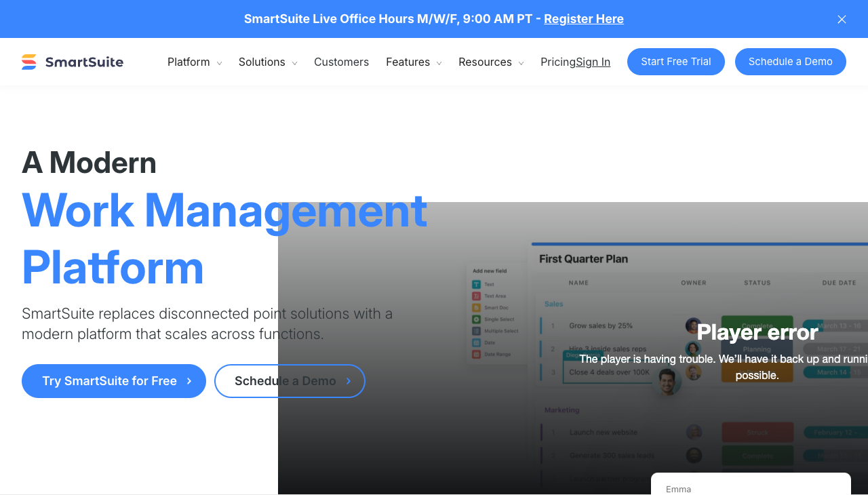Open the Resources menu
868x495 pixels.
(485, 62)
